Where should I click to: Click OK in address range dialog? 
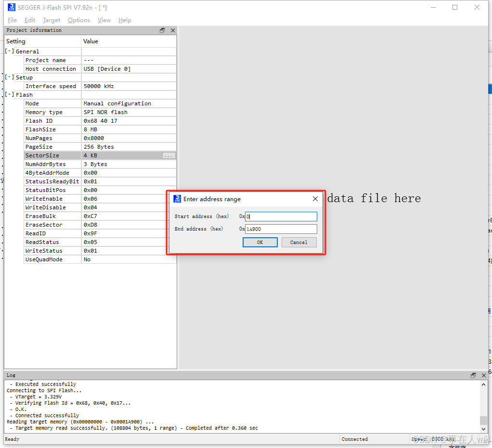point(260,242)
